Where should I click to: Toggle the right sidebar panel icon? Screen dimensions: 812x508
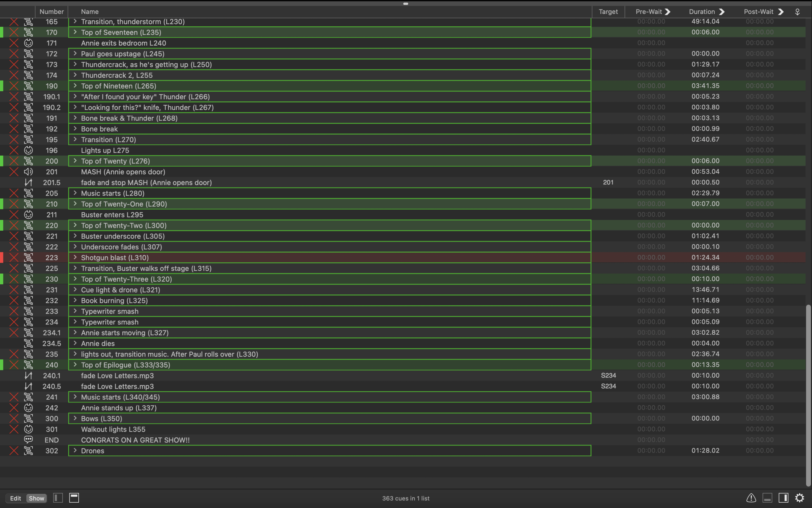pos(783,498)
